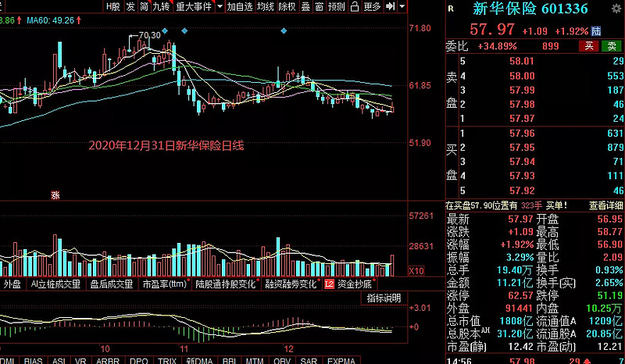
Task: Switch to 资金抄底 tab
Action: [355, 284]
